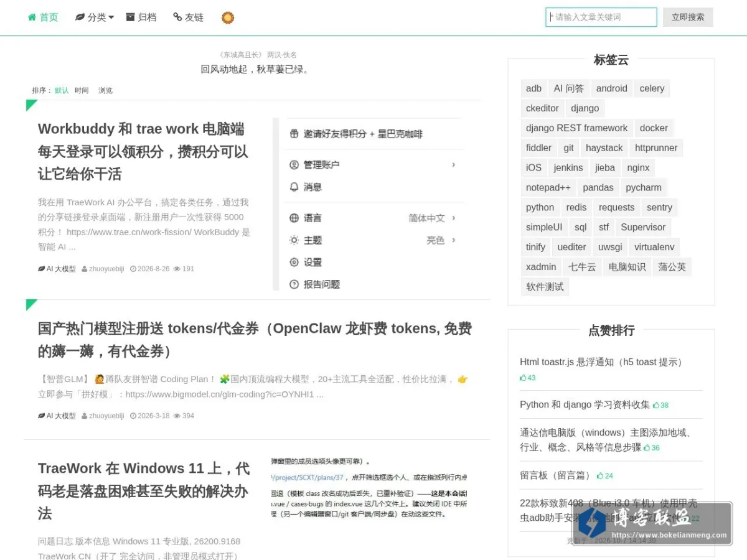Select the haystack tag

604,148
